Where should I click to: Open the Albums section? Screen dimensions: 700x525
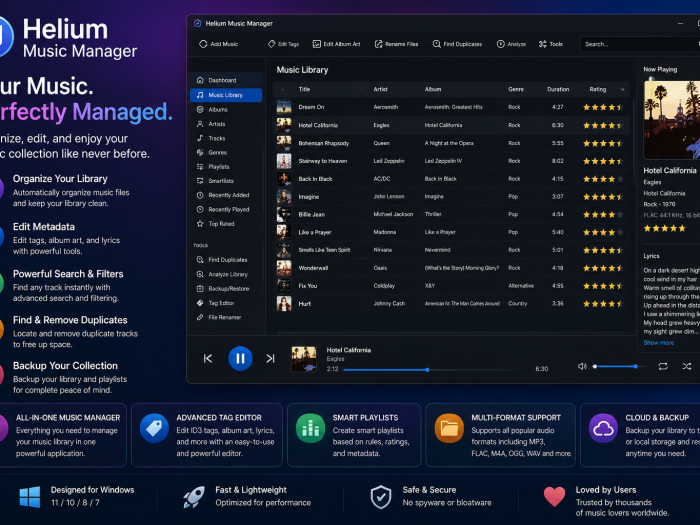[226, 109]
